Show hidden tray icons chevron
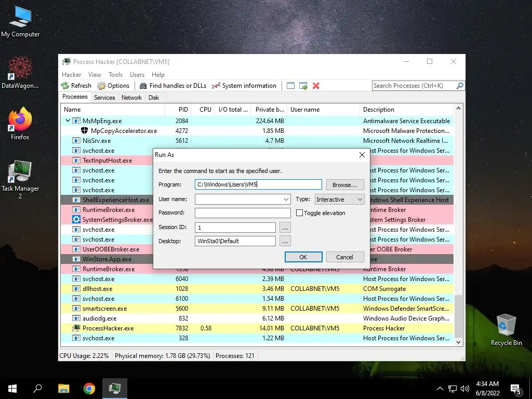Screen dimensions: 532x399 point(440,389)
